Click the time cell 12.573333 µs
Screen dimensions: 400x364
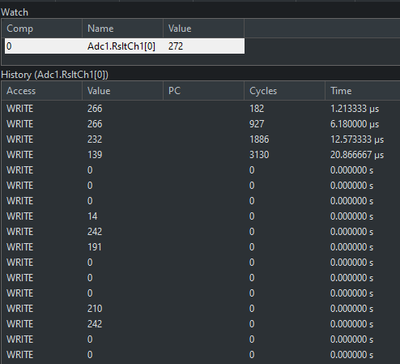(357, 139)
